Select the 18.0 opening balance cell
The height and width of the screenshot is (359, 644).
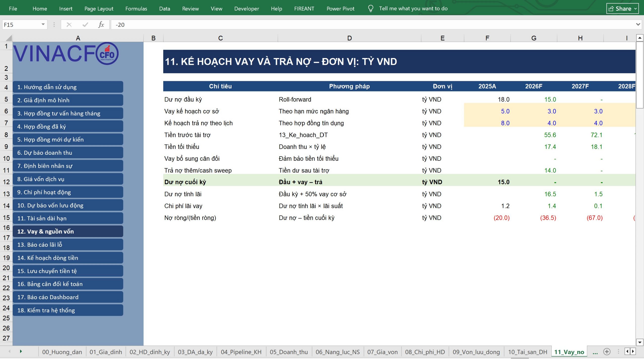click(487, 99)
